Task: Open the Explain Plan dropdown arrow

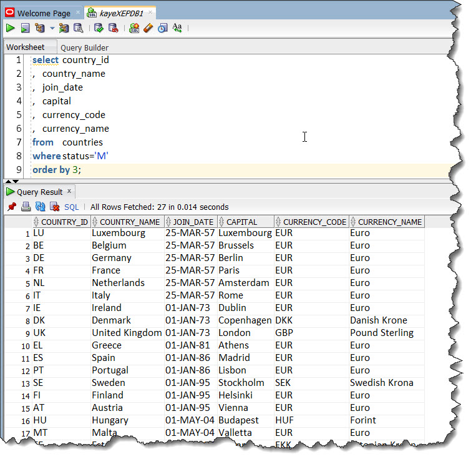Action: (52, 28)
